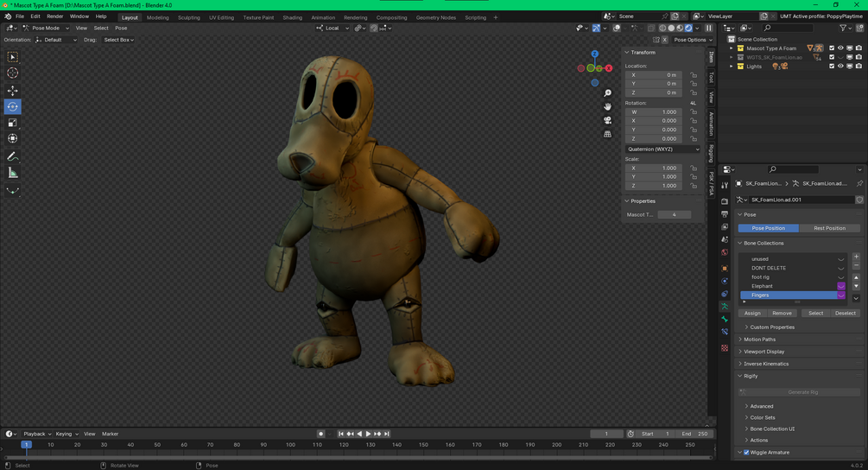Screen dimensions: 868x470
Task: Pick the Measure tool
Action: [12, 173]
